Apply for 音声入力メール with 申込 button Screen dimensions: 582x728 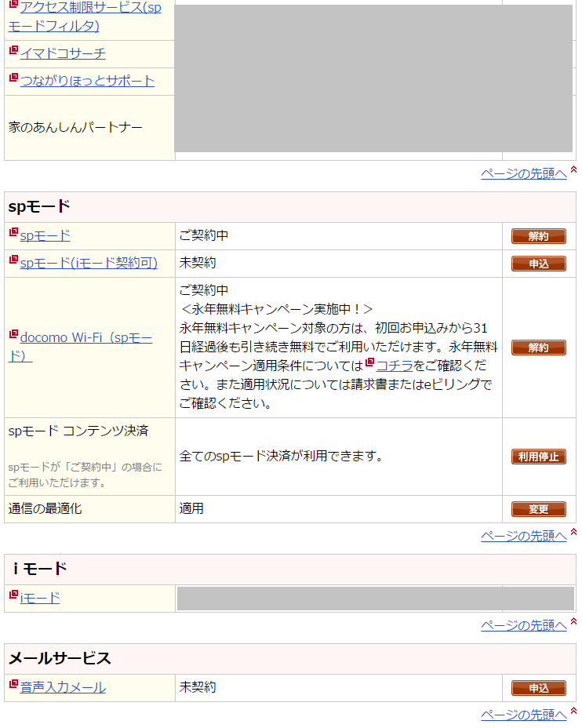coord(538,688)
